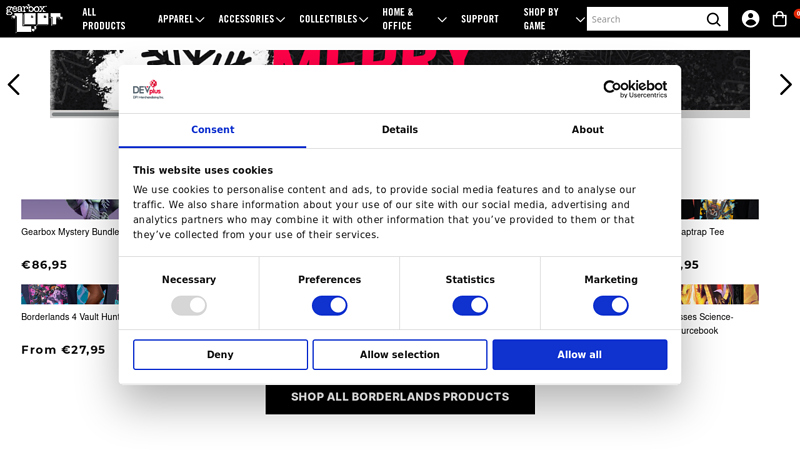Switch to the About tab
Viewport: 800px width, 450px height.
587,130
